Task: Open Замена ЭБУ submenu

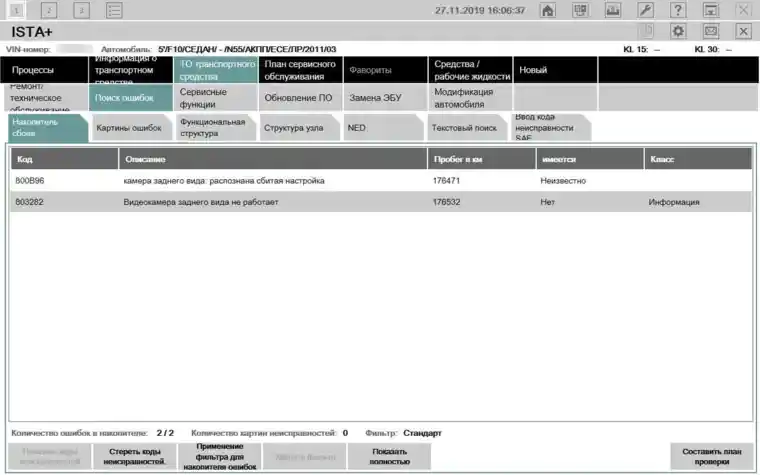Action: (x=385, y=97)
